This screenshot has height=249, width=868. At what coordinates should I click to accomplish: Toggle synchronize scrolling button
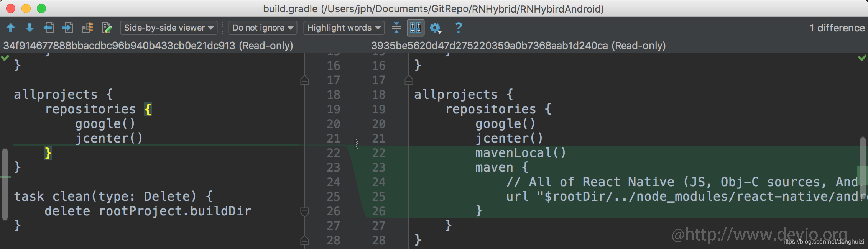point(416,28)
